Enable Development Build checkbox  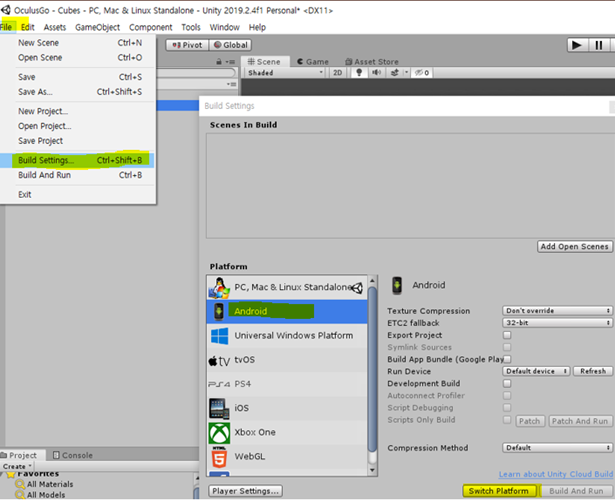pyautogui.click(x=507, y=383)
